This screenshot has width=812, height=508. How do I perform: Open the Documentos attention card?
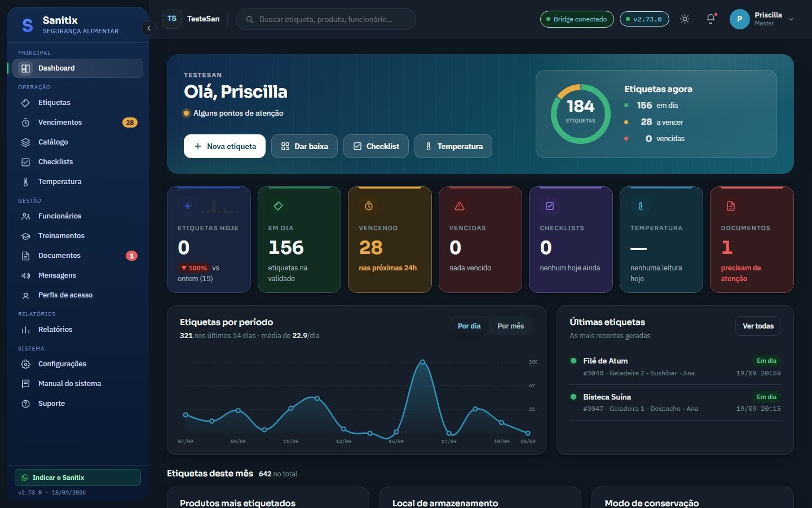752,240
